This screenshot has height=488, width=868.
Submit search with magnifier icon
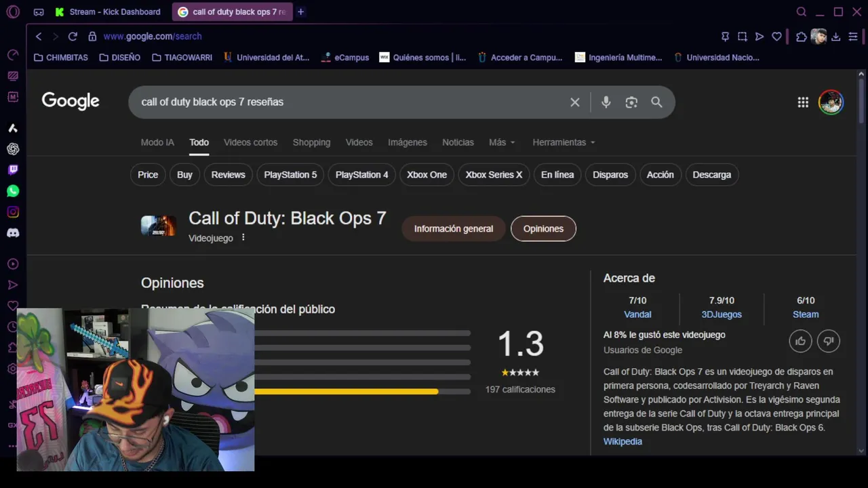(656, 102)
